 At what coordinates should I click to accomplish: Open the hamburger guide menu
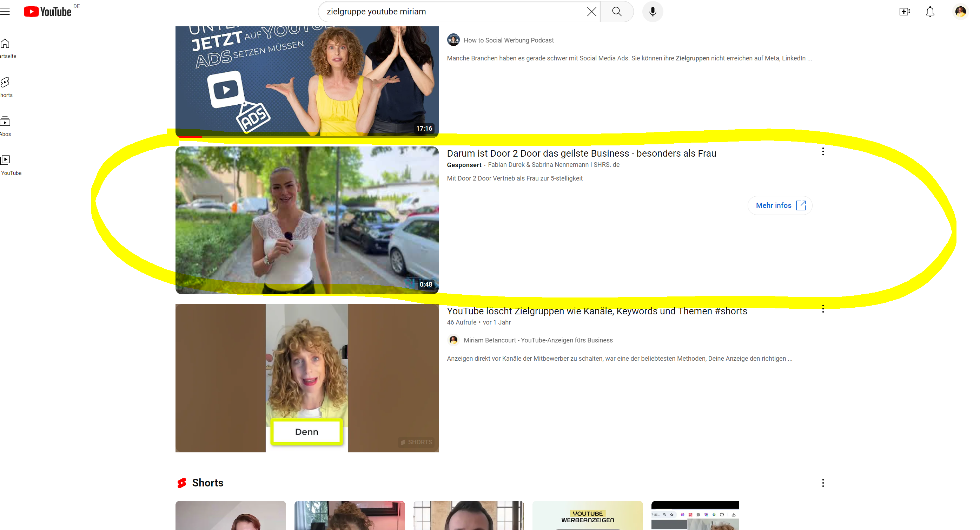5,12
